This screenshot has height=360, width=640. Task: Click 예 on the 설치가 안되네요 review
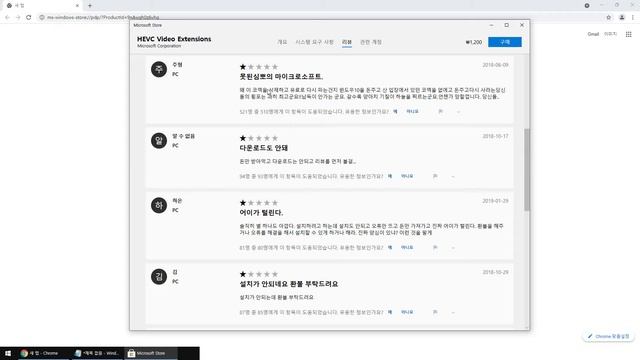click(390, 312)
